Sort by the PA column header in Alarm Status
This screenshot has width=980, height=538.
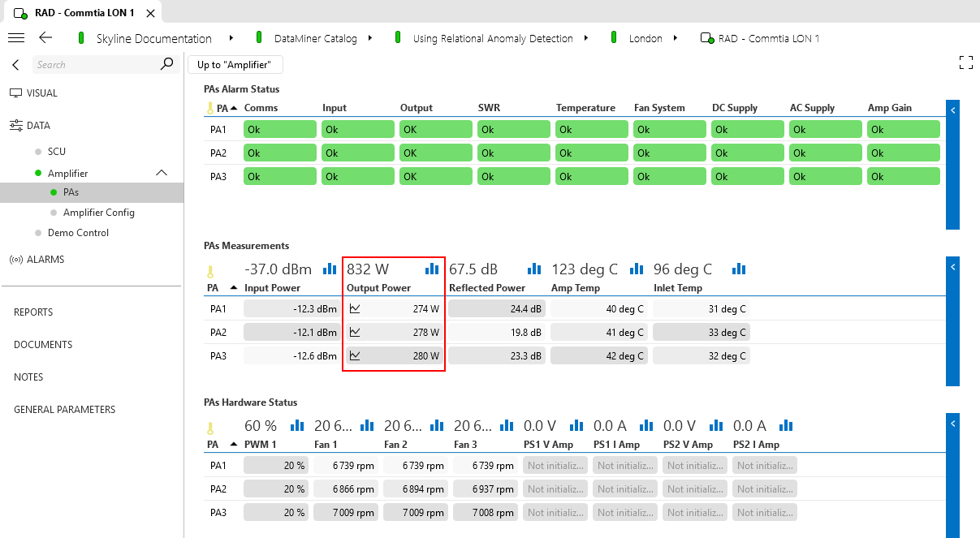coord(222,108)
